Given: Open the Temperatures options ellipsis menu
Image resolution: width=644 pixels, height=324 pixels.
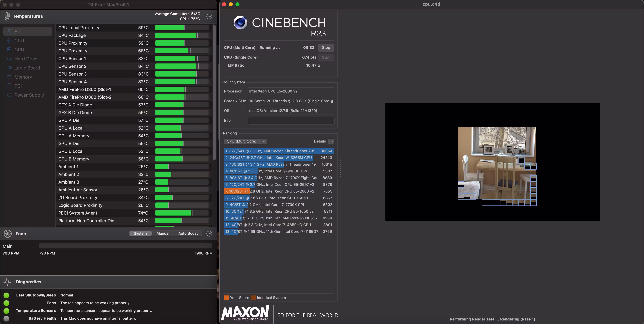Looking at the screenshot, I should pos(209,16).
